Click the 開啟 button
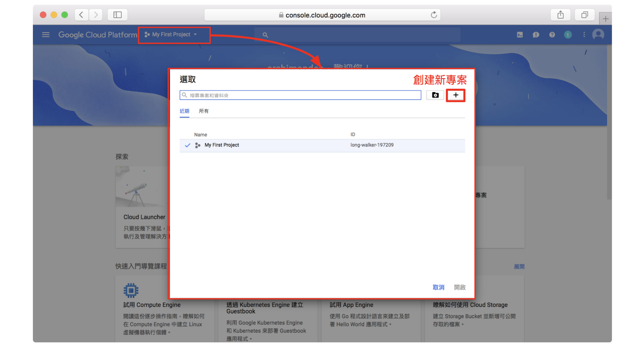 460,287
